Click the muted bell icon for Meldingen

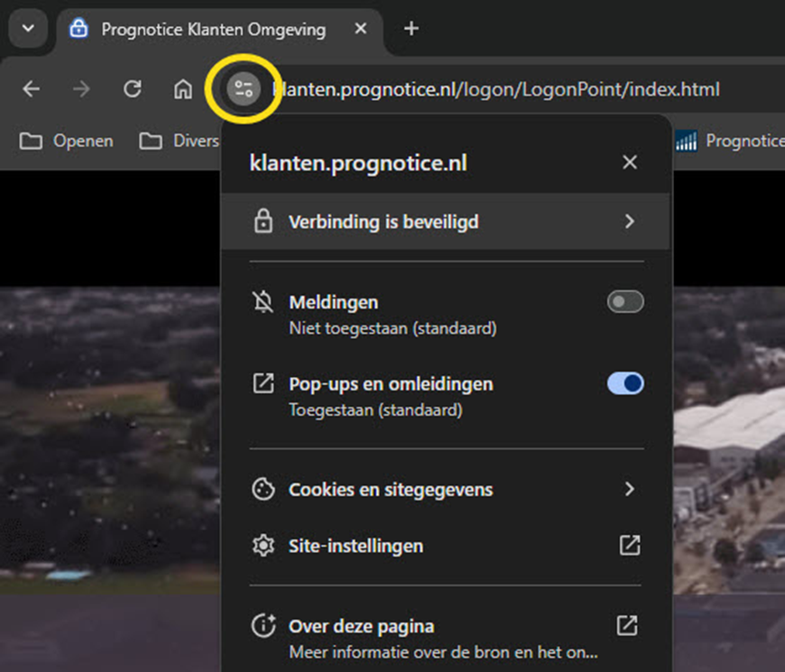coord(263,302)
